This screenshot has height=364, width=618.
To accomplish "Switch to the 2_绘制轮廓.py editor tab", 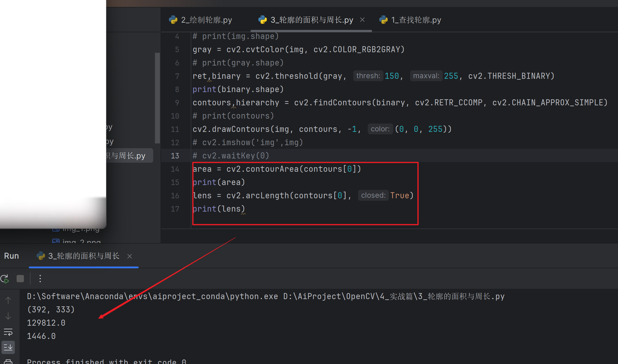I will pyautogui.click(x=201, y=20).
